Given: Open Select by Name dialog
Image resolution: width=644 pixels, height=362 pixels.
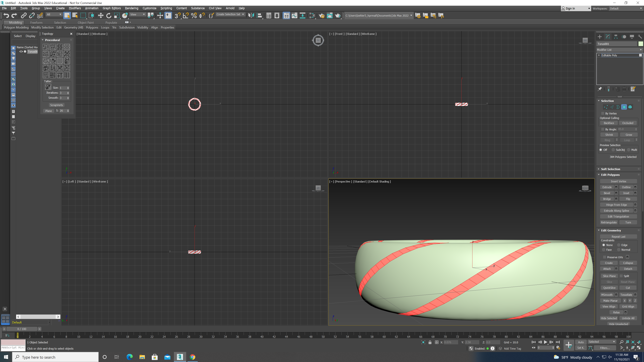Looking at the screenshot, I should tap(75, 15).
